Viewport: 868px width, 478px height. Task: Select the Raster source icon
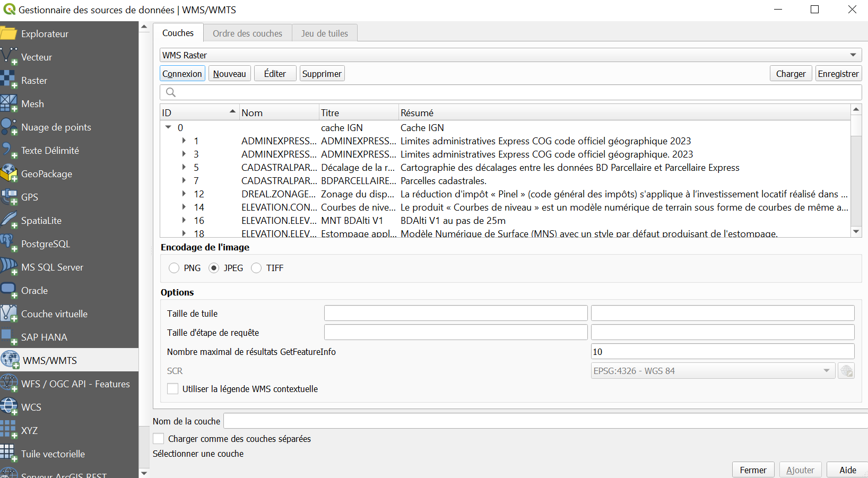click(33, 80)
